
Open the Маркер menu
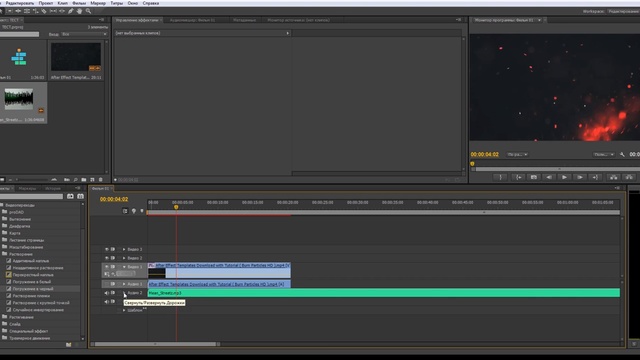click(98, 3)
